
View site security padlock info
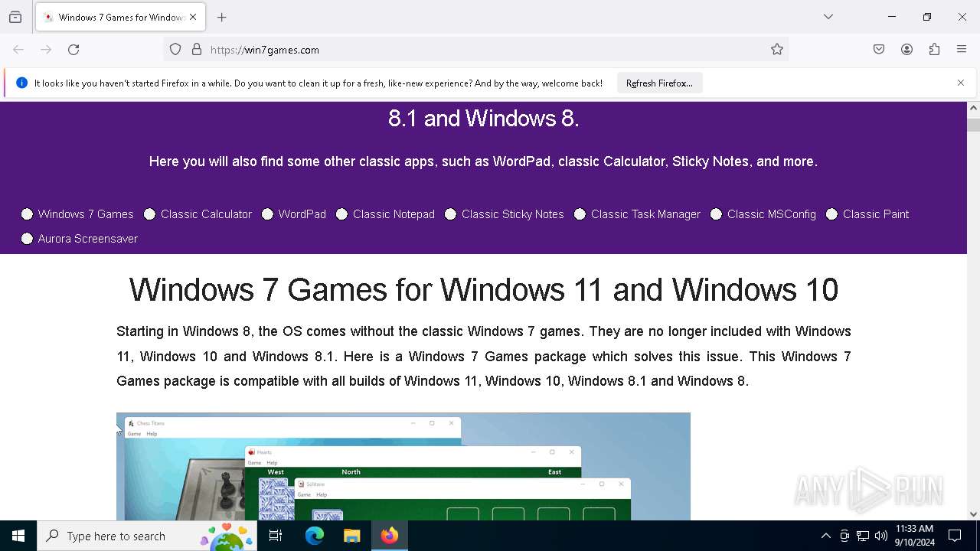tap(197, 50)
